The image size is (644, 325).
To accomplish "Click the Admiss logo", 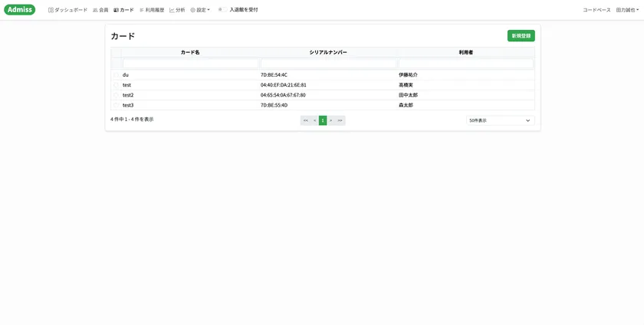I will click(x=19, y=10).
